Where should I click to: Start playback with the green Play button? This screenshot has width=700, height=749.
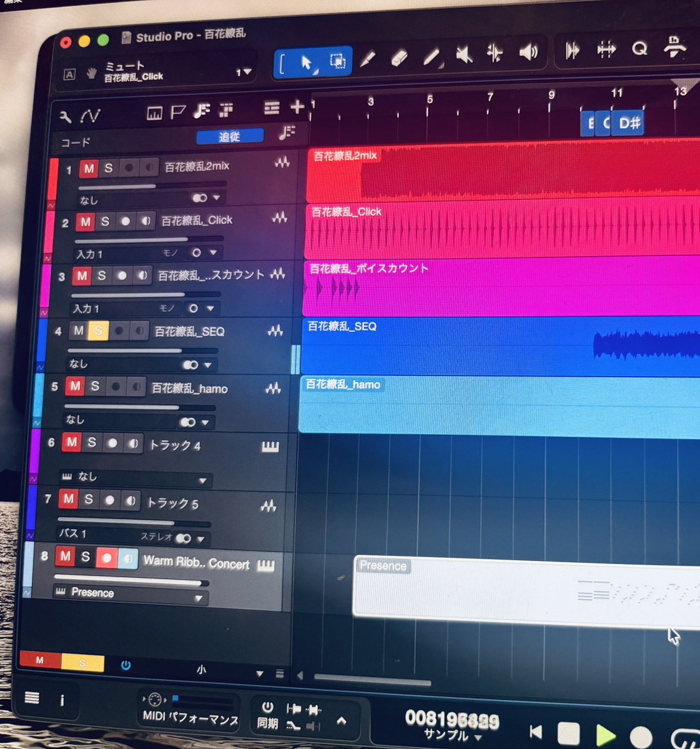pyautogui.click(x=605, y=735)
